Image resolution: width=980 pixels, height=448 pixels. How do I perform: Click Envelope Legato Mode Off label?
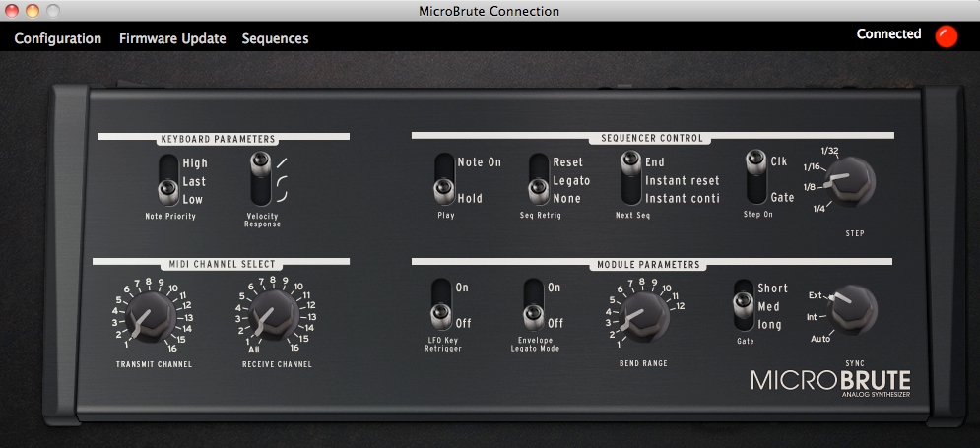point(555,324)
